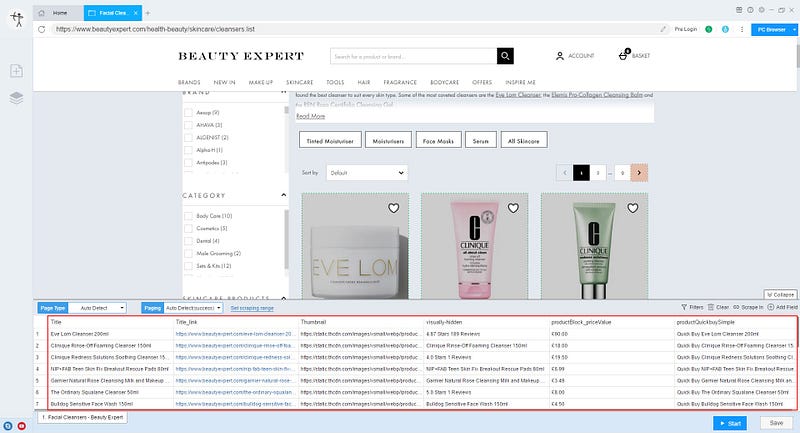Click the blue circular icon at bottom left
Image resolution: width=800 pixels, height=433 pixels.
(x=8, y=426)
